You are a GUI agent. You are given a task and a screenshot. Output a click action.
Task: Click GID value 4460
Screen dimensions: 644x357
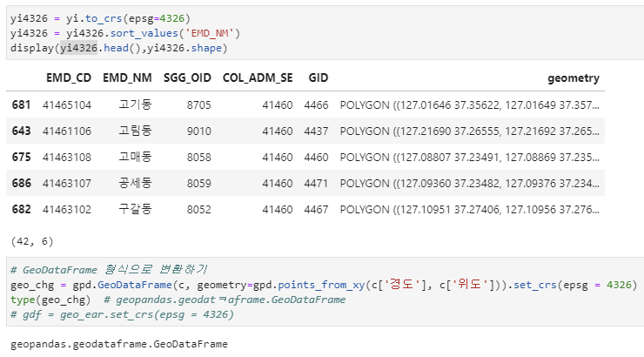316,158
